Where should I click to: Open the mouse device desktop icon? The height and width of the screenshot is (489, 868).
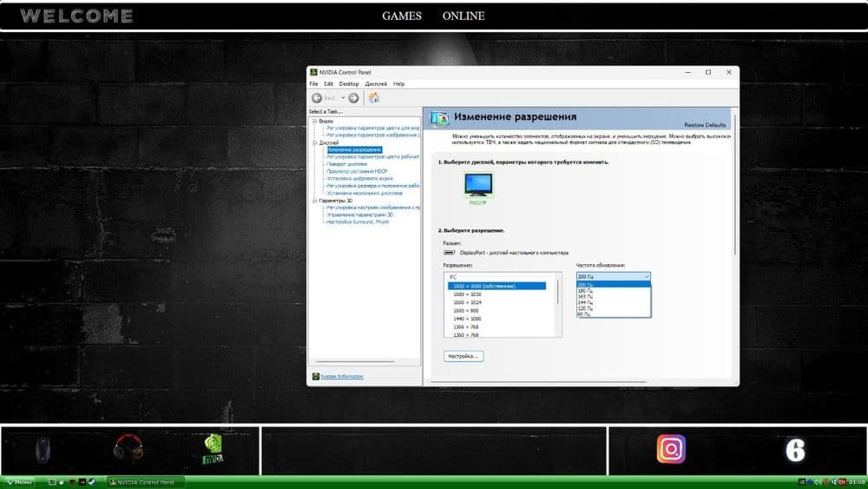tap(43, 449)
